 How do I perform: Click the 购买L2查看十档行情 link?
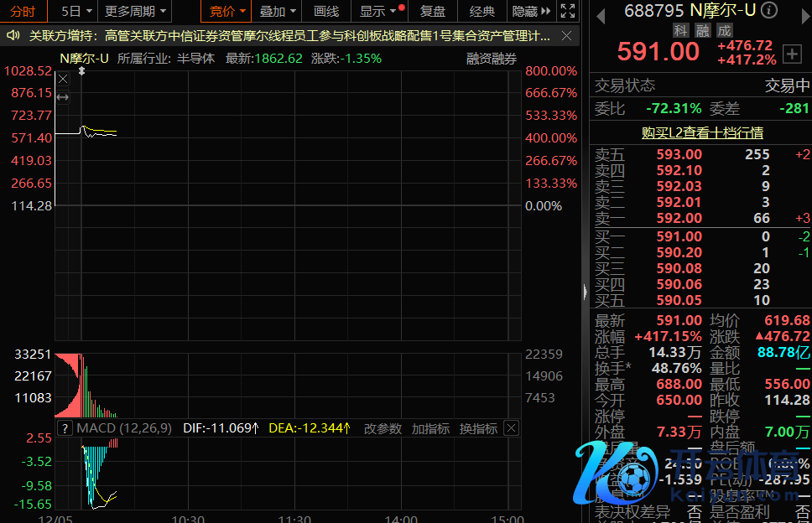click(x=701, y=132)
